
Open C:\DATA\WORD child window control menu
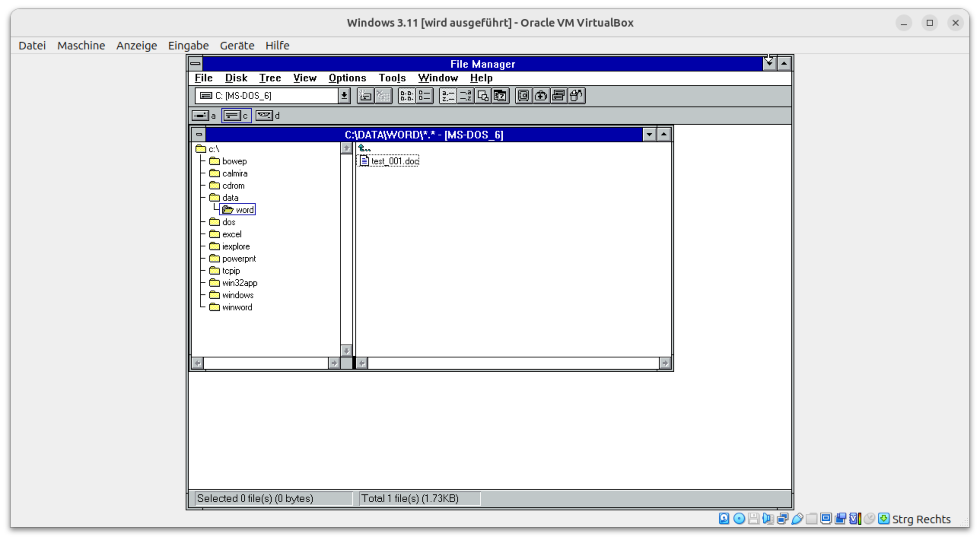coord(199,135)
